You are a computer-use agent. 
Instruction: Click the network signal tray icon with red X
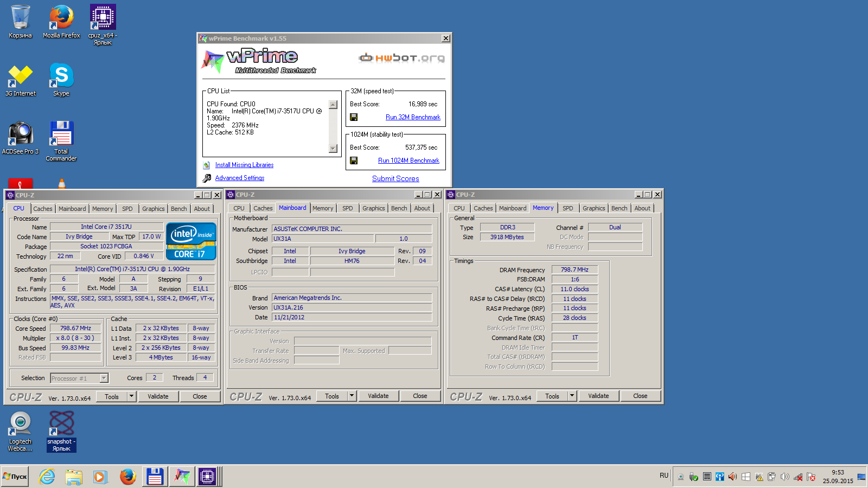798,477
